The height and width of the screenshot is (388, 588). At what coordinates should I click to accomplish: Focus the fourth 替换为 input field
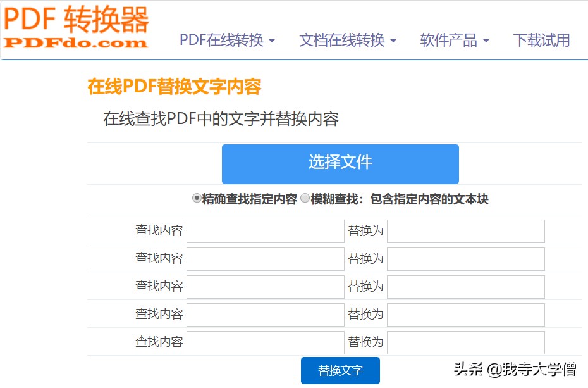[x=466, y=315]
